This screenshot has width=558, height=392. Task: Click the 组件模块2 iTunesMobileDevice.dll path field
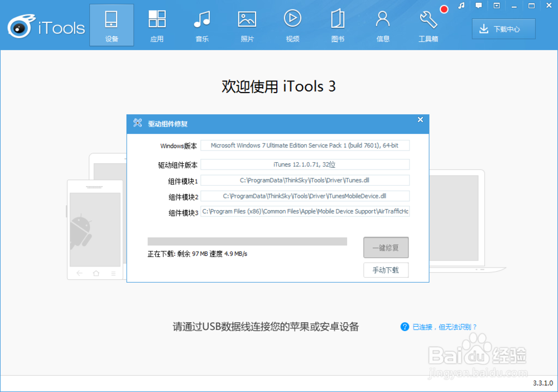tap(305, 196)
